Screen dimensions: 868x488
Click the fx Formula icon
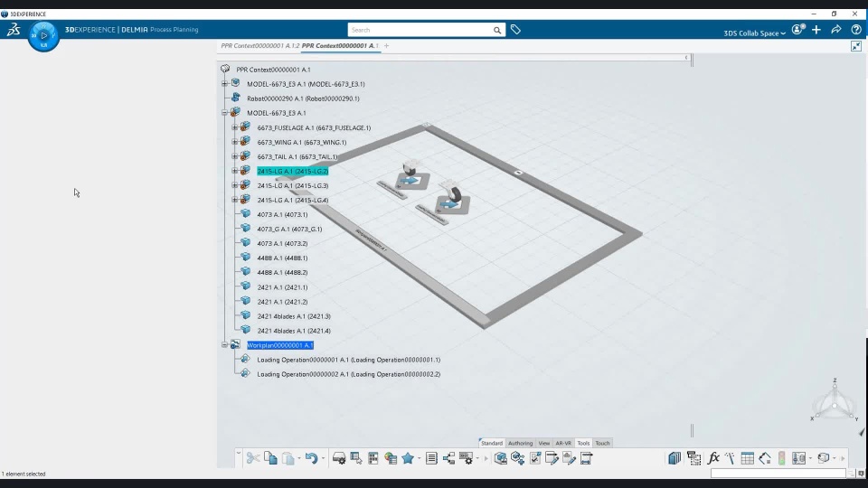(713, 457)
